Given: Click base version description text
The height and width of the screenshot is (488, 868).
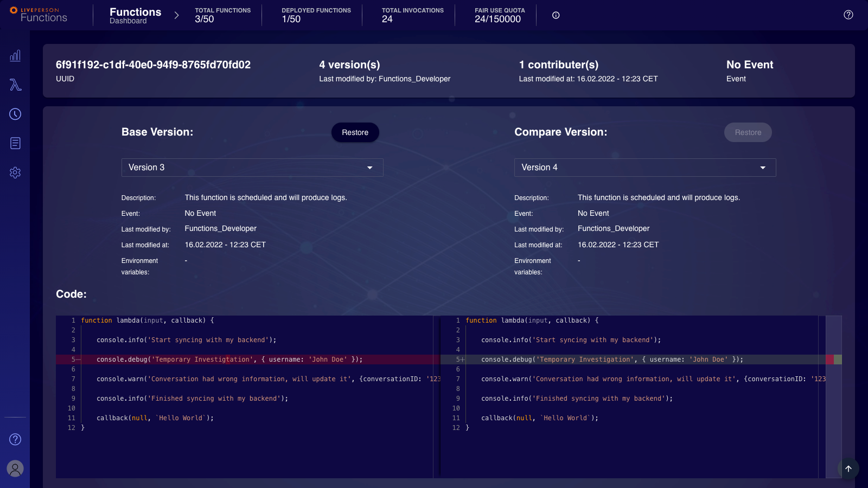Looking at the screenshot, I should point(266,197).
